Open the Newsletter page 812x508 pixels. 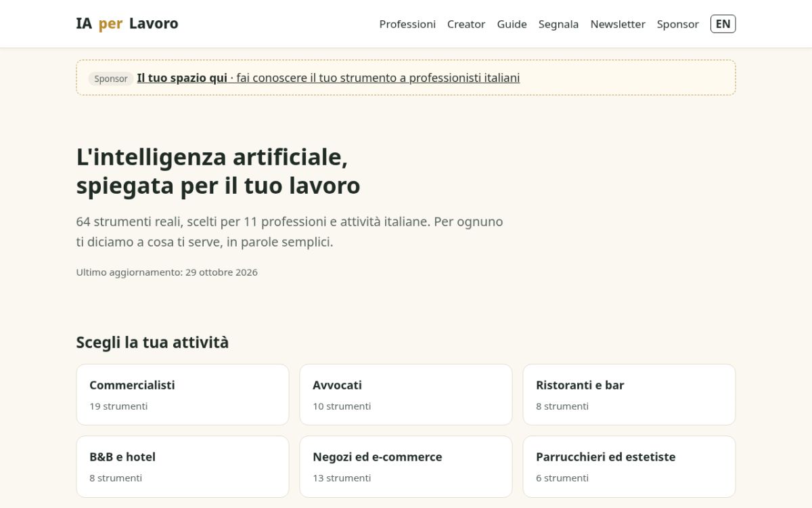(618, 24)
